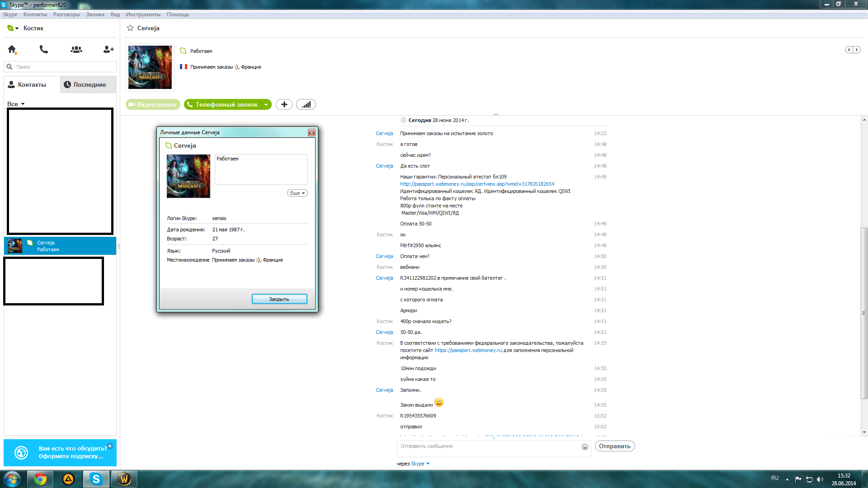Click the volume speaker tray icon

pos(820,479)
